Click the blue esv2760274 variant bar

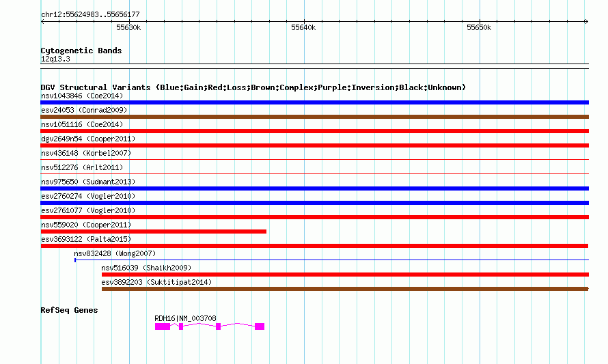coord(314,203)
